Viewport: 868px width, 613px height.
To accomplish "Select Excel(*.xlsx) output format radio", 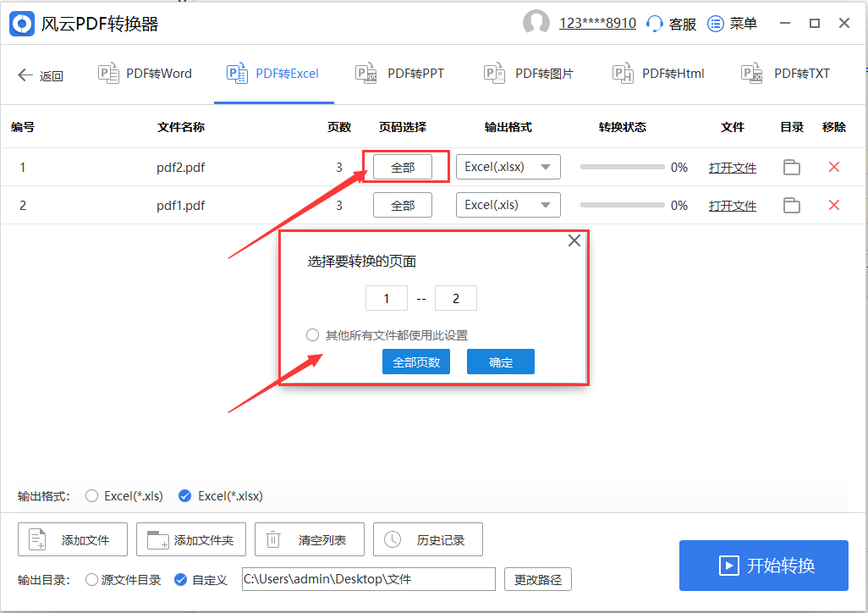I will pyautogui.click(x=185, y=496).
